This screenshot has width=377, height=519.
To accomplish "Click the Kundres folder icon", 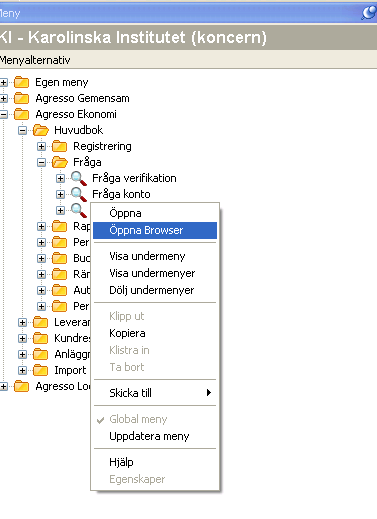I will [x=41, y=338].
